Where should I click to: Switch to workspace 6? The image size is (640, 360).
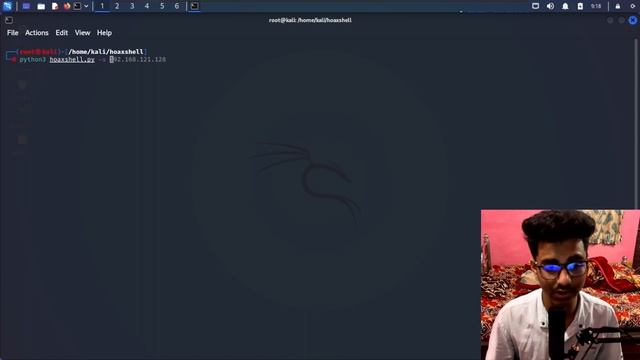pos(177,6)
